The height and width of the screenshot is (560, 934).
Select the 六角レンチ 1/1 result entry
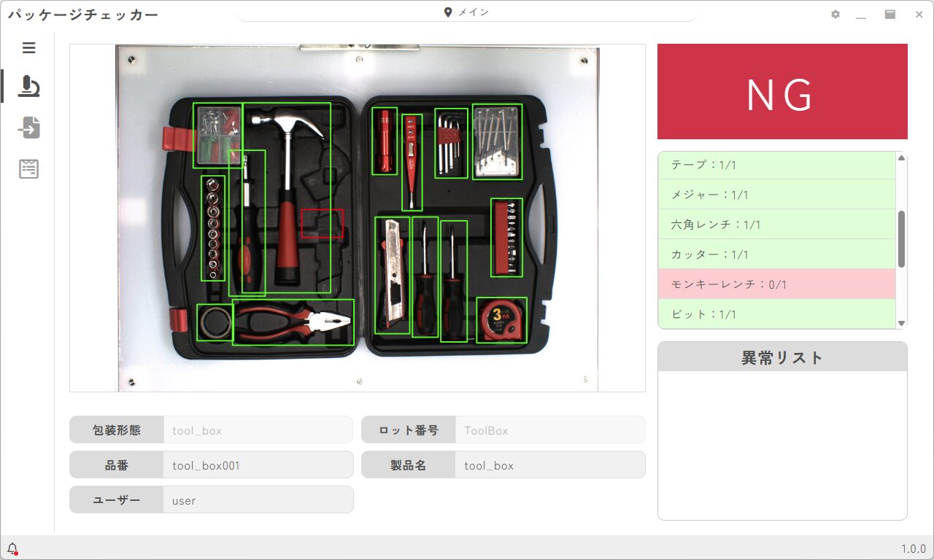776,225
